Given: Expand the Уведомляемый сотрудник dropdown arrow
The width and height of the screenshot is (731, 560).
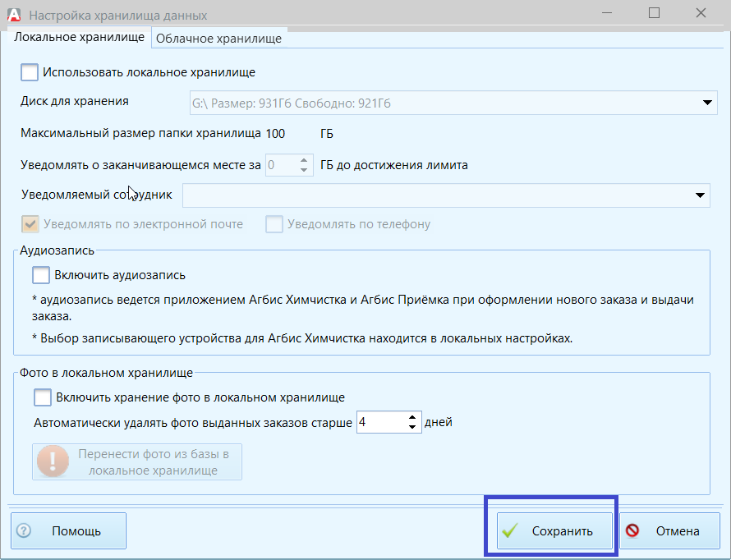Looking at the screenshot, I should pyautogui.click(x=700, y=195).
